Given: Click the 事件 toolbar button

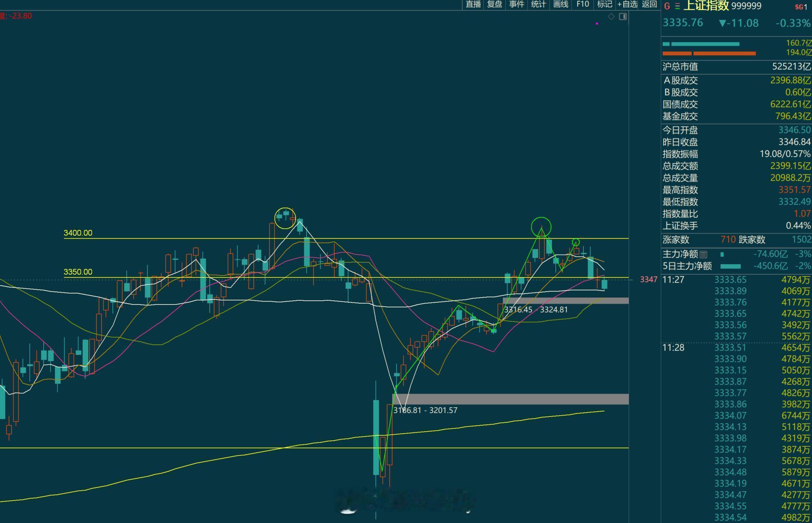Looking at the screenshot, I should 516,4.
